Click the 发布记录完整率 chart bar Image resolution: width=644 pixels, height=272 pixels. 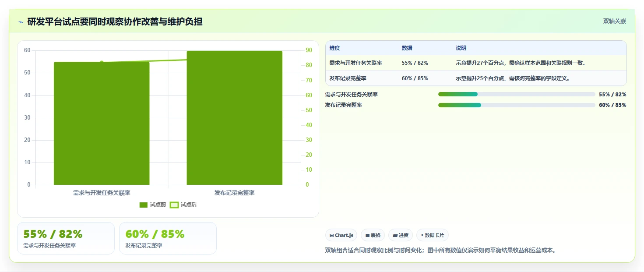(x=235, y=118)
